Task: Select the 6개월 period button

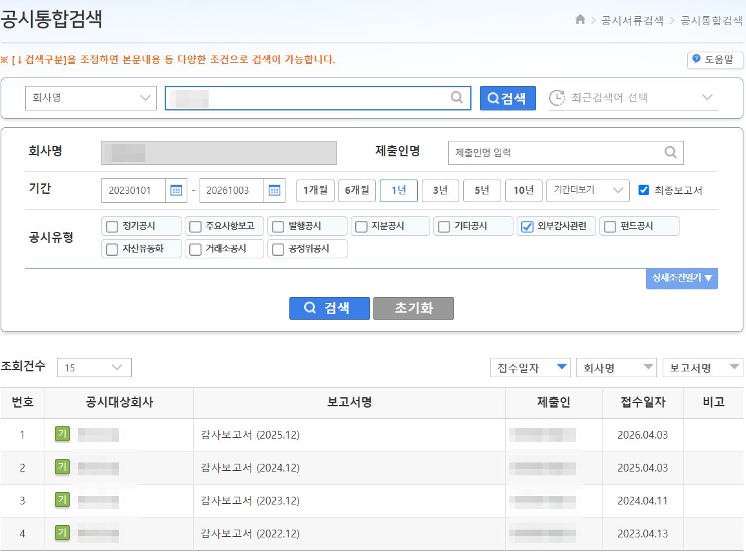Action: tap(357, 191)
